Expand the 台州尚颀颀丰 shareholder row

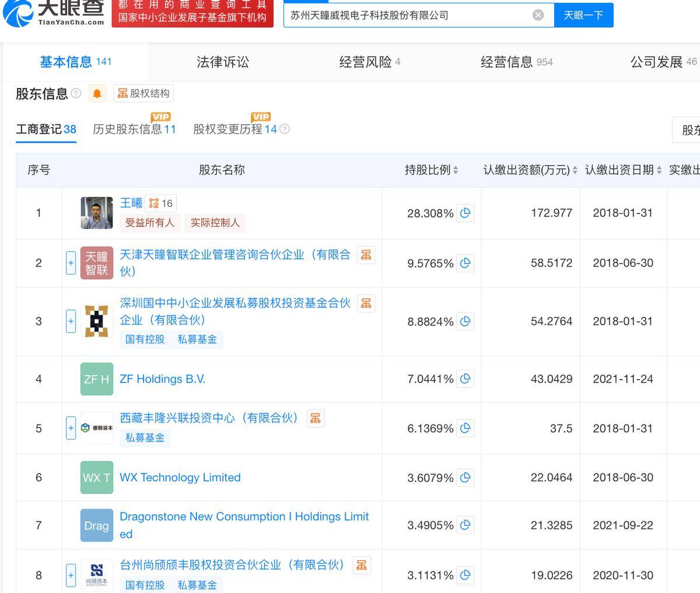pyautogui.click(x=71, y=575)
